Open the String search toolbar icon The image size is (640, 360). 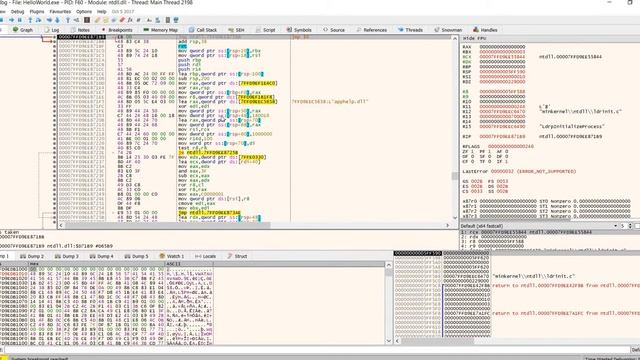click(149, 20)
